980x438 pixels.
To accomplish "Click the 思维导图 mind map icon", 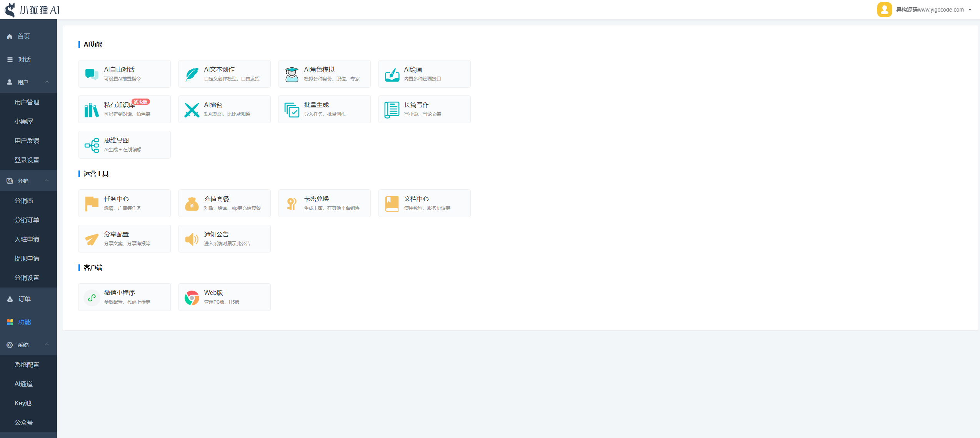I will 92,145.
